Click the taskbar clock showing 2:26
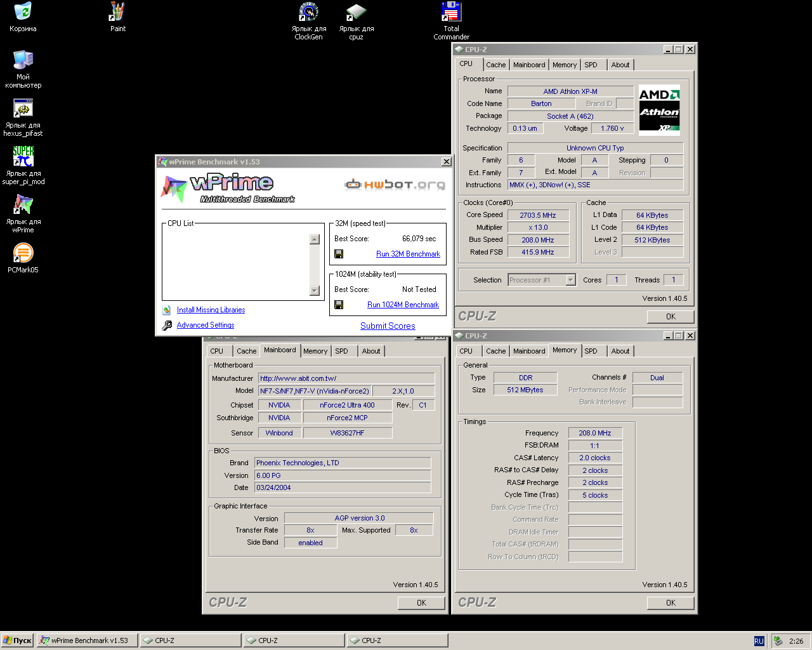The height and width of the screenshot is (650, 812). tap(796, 641)
